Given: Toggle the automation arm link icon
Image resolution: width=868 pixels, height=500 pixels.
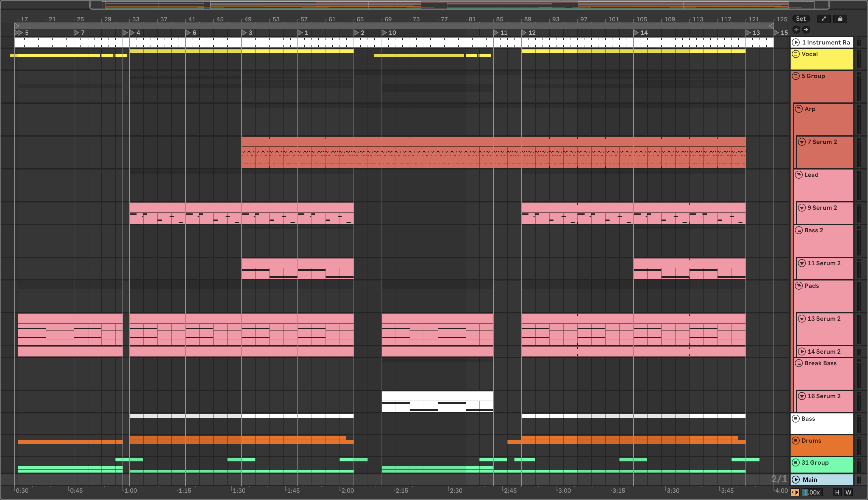Looking at the screenshot, I should point(824,19).
